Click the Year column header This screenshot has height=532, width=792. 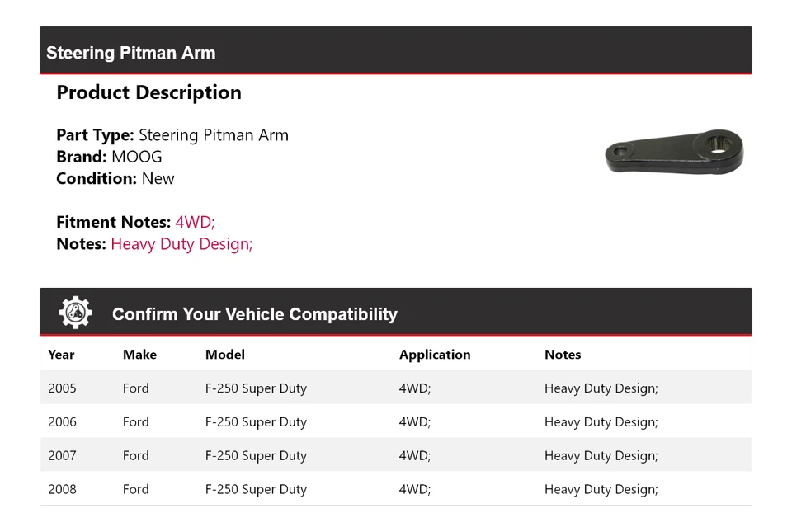click(x=61, y=355)
